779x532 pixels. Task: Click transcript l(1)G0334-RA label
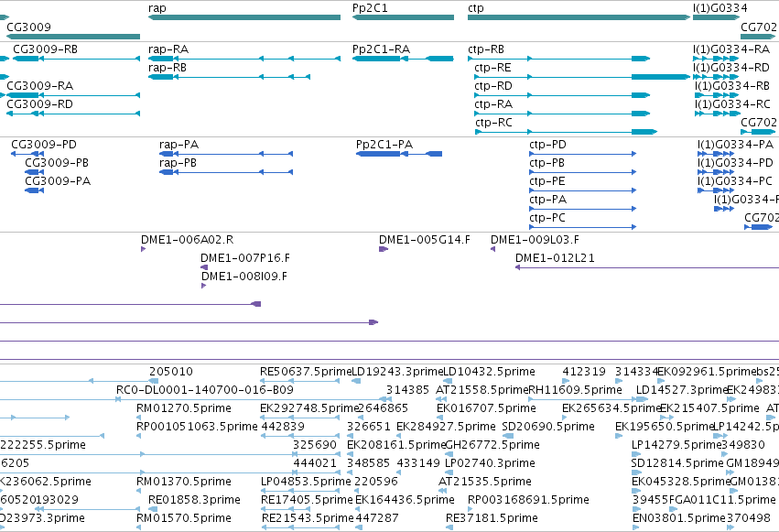731,49
